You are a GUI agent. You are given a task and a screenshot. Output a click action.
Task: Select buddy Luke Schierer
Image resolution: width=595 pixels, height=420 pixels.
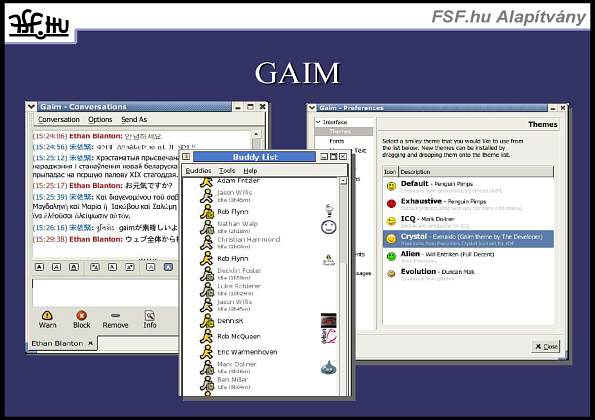click(239, 286)
